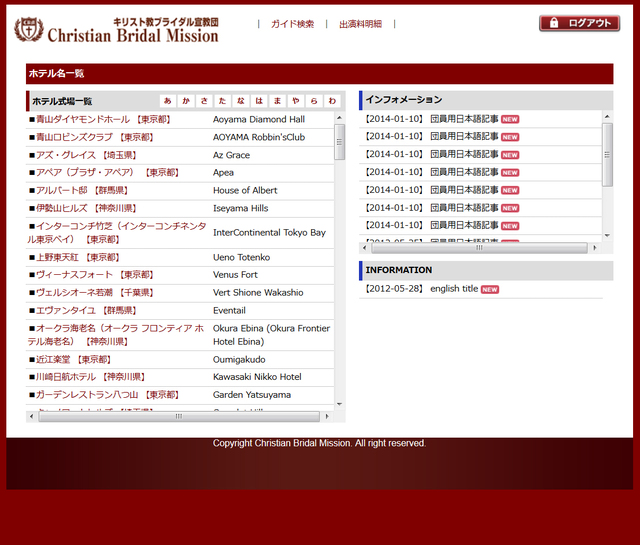Filter hotels by the あ kana button
The width and height of the screenshot is (640, 545).
click(x=168, y=101)
